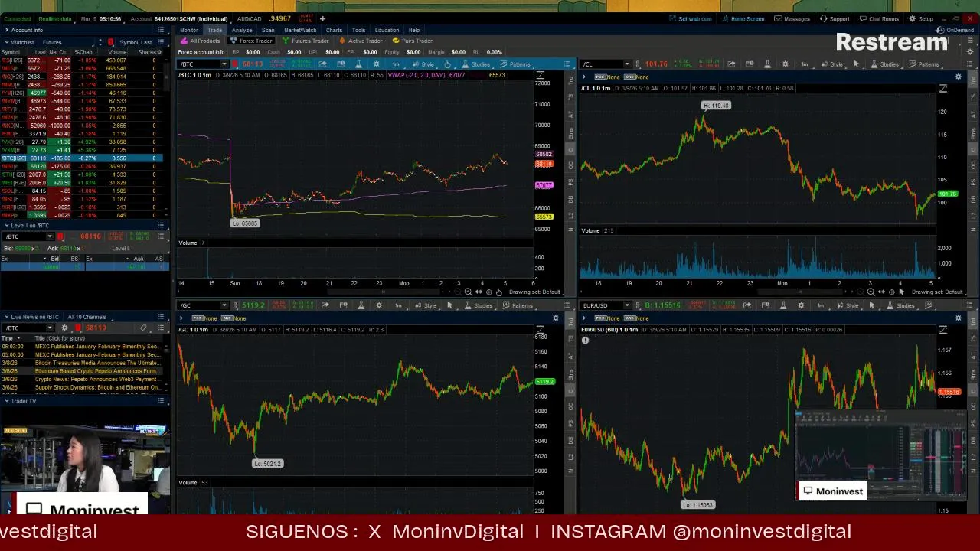The width and height of the screenshot is (980, 551).
Task: Go to the MarketWatch tab
Action: (x=300, y=30)
